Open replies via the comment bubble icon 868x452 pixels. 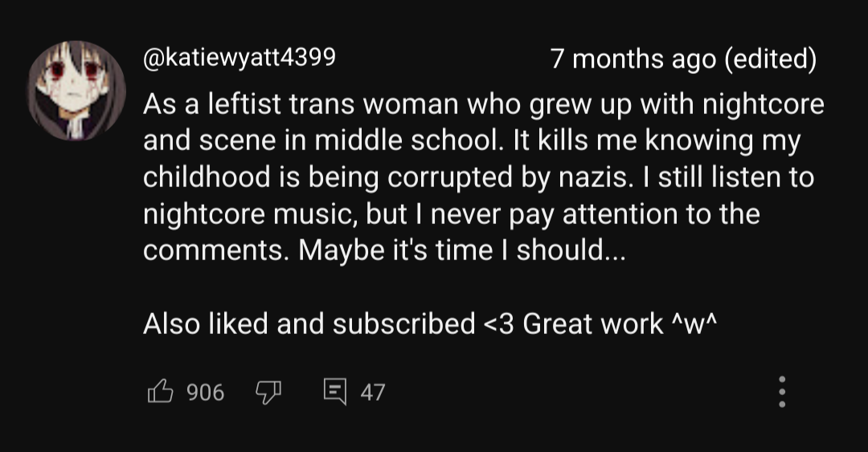[x=334, y=392]
